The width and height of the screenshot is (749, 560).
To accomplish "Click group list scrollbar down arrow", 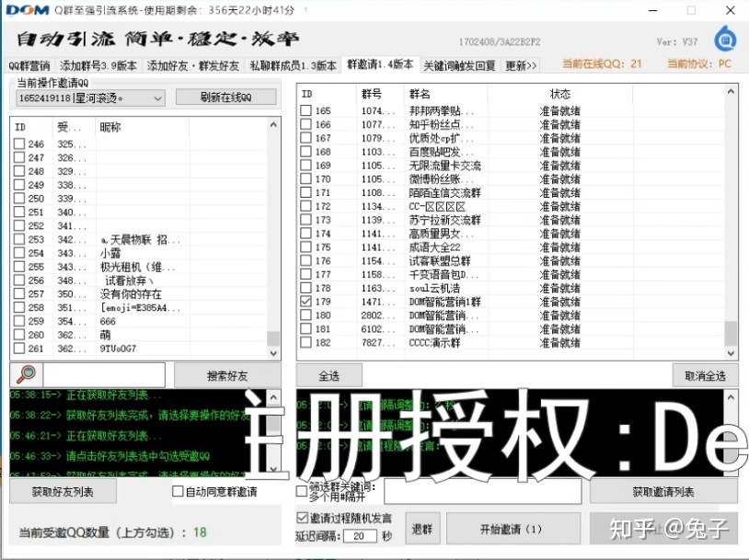I will tap(731, 353).
